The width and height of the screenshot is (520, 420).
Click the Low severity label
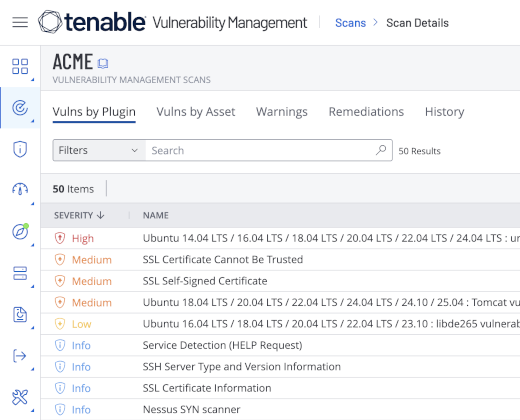82,324
